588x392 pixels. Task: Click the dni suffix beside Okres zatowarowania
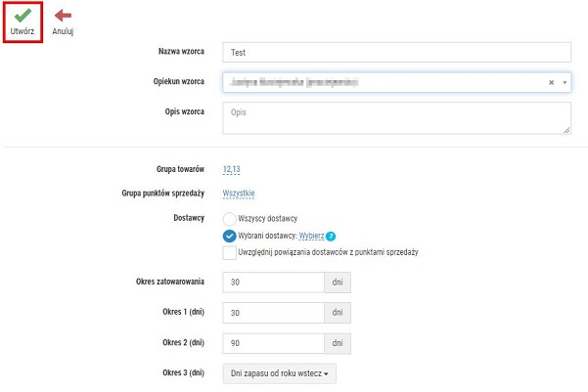pyautogui.click(x=338, y=283)
